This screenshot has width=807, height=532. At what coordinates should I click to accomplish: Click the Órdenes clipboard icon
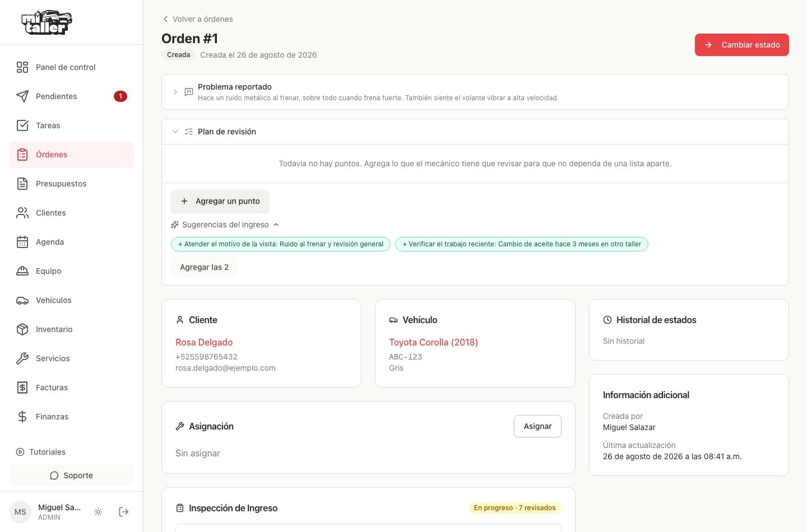[22, 155]
